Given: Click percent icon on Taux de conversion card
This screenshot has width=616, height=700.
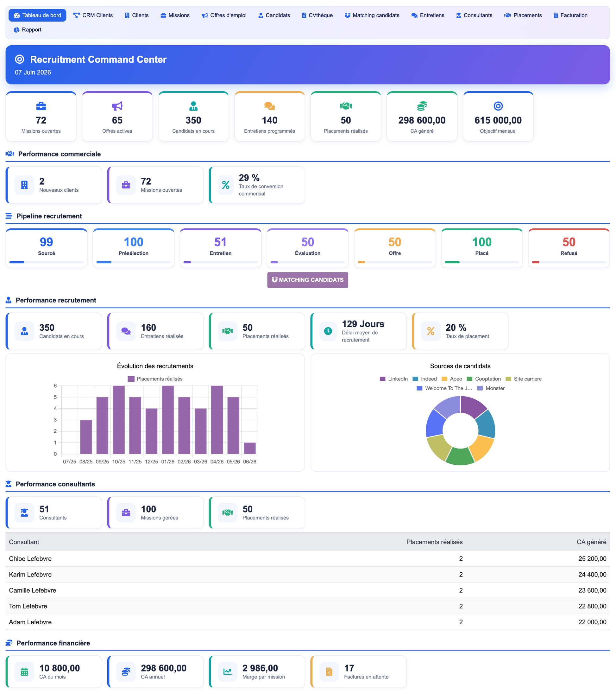Looking at the screenshot, I should pyautogui.click(x=226, y=185).
